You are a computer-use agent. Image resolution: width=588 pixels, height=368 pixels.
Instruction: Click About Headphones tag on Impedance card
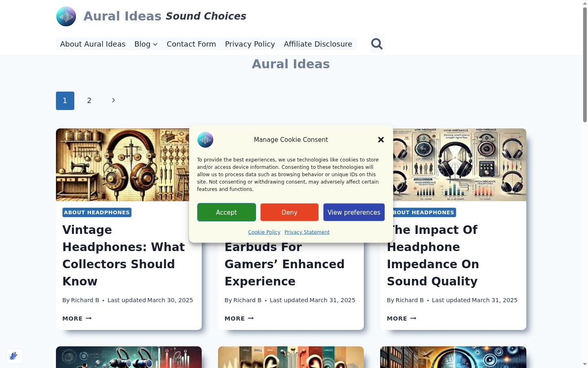click(425, 213)
